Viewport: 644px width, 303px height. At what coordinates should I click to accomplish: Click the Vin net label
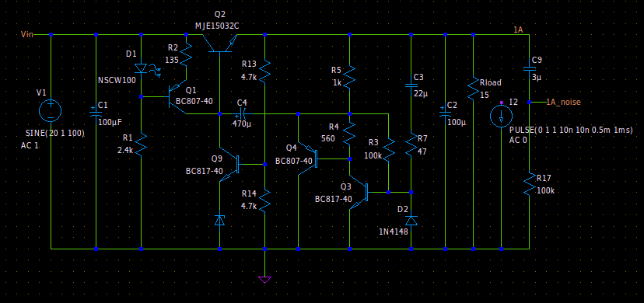click(27, 34)
